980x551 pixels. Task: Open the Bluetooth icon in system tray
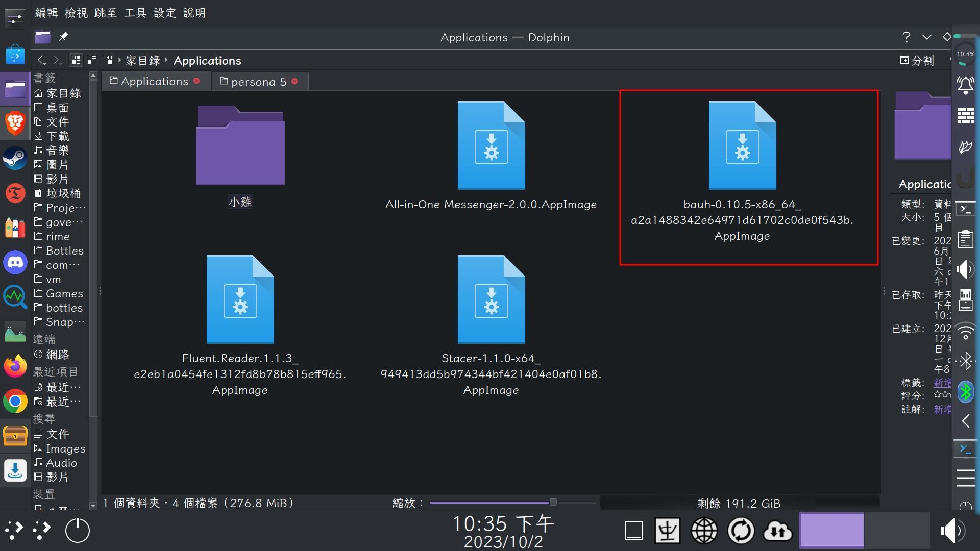pos(965,392)
